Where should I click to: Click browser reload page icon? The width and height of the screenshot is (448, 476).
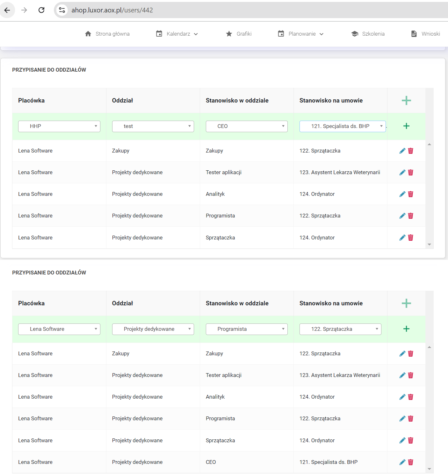(x=41, y=10)
